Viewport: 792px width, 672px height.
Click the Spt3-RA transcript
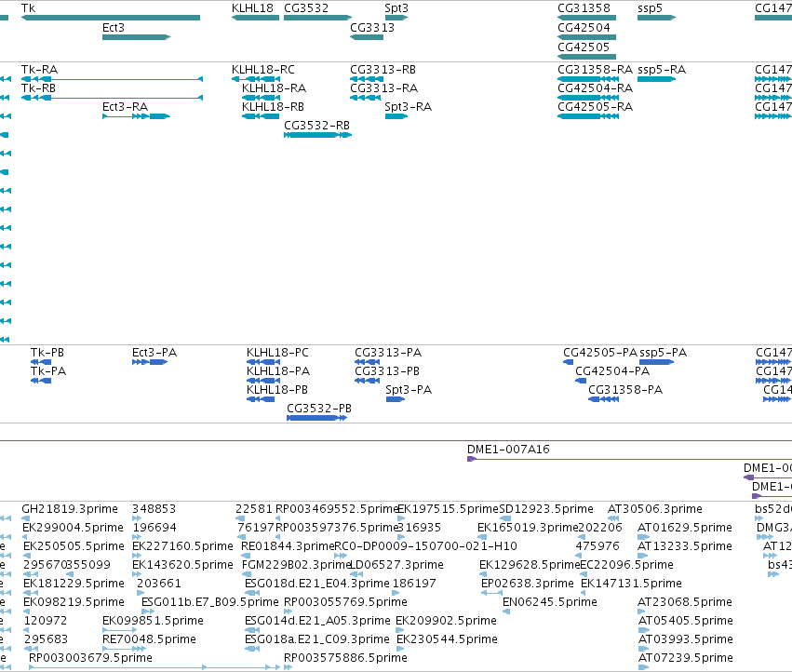click(x=396, y=116)
